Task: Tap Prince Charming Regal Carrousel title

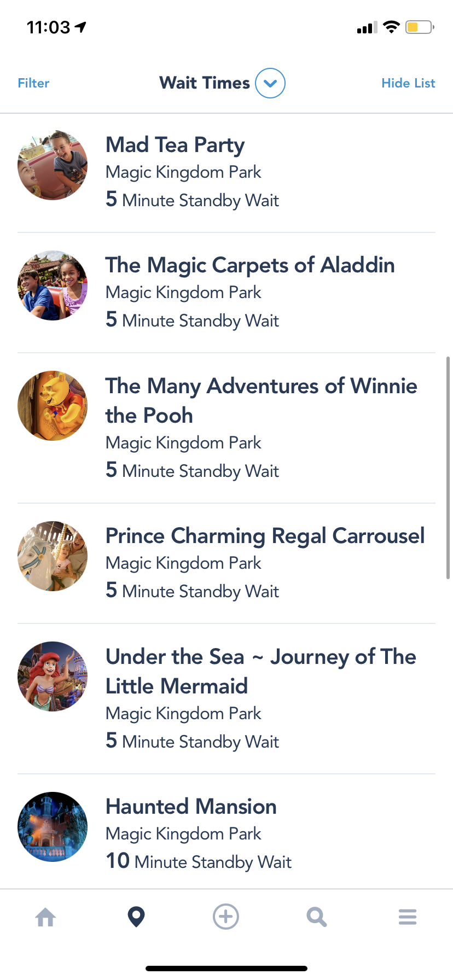Action: [x=265, y=536]
